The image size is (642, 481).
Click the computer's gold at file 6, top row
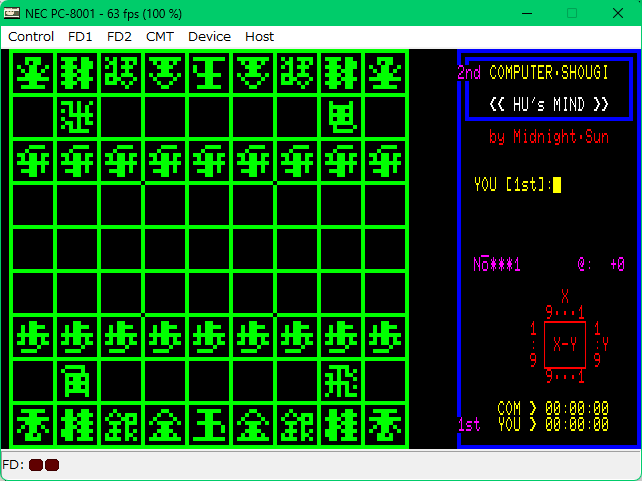[165, 73]
